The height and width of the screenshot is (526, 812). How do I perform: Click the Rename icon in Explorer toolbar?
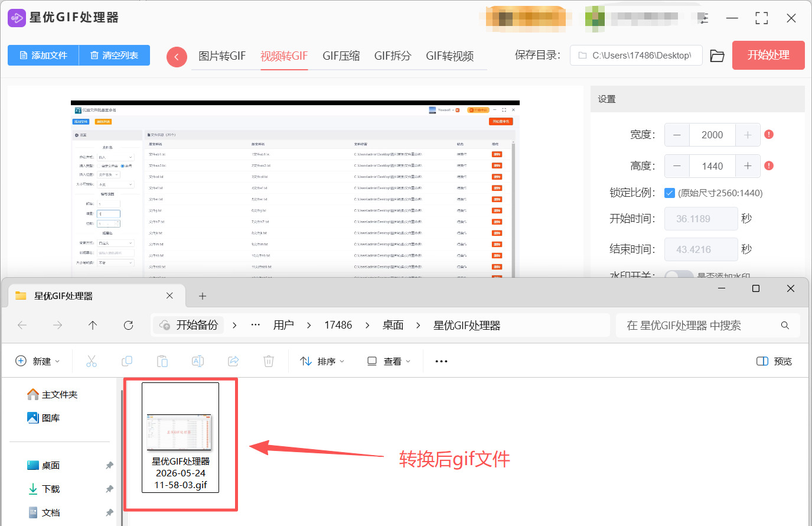(198, 361)
